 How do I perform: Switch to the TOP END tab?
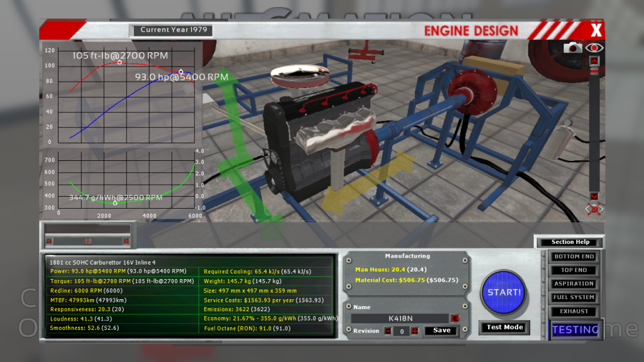pos(574,270)
